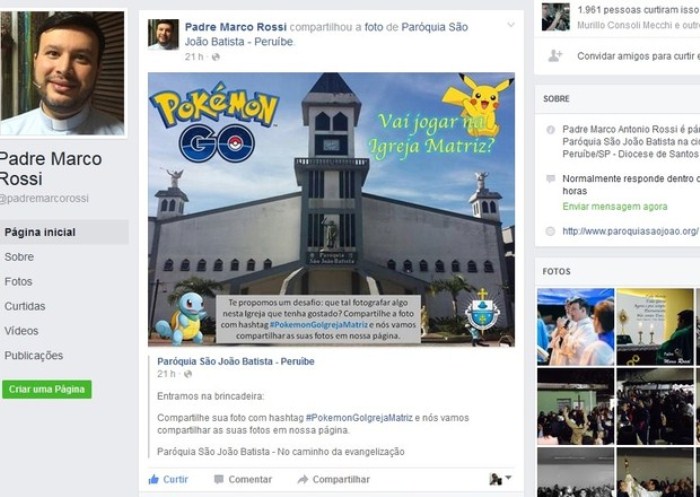This screenshot has height=497, width=700.
Task: Open Padre Marco Rossi link in post header
Action: [x=236, y=27]
